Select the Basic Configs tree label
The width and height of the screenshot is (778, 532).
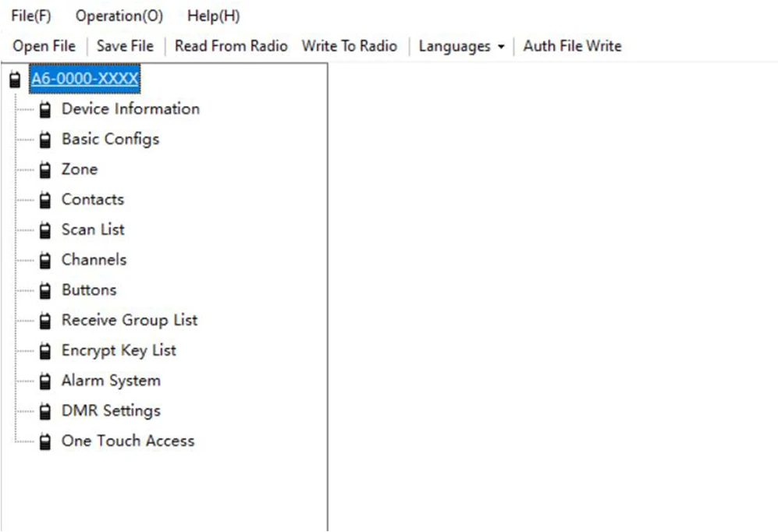pyautogui.click(x=110, y=140)
